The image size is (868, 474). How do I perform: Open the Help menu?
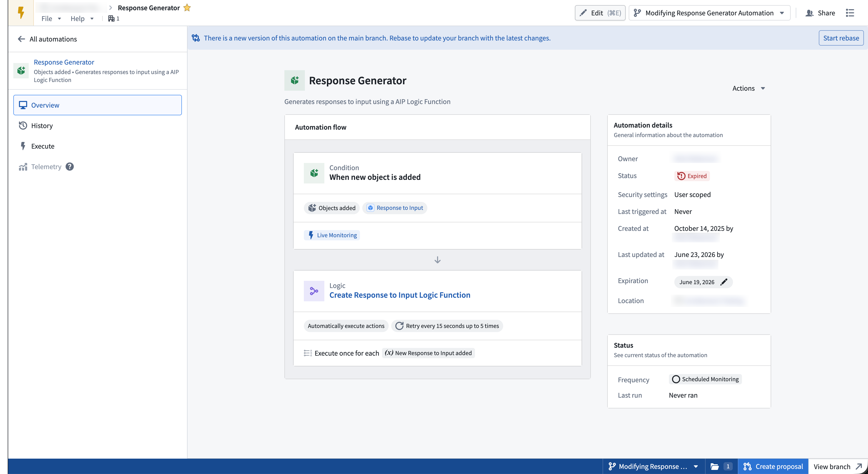82,18
